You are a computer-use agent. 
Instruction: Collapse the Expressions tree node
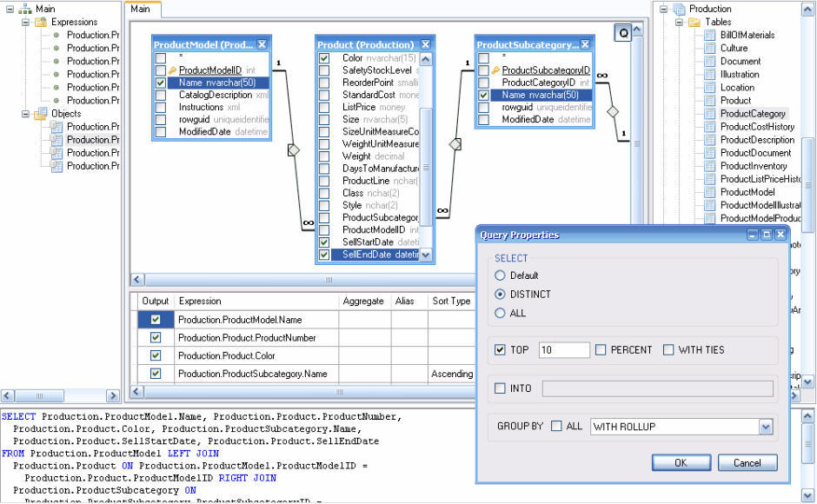tap(25, 22)
